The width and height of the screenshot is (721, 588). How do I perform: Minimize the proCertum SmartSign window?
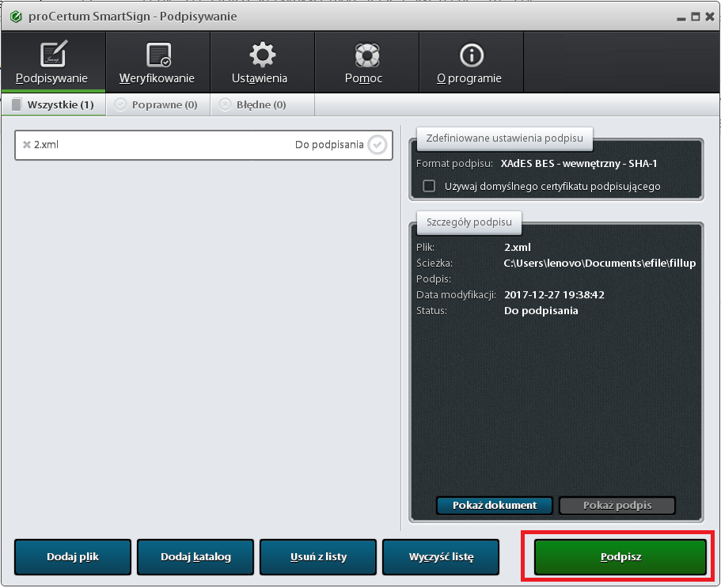pos(681,18)
